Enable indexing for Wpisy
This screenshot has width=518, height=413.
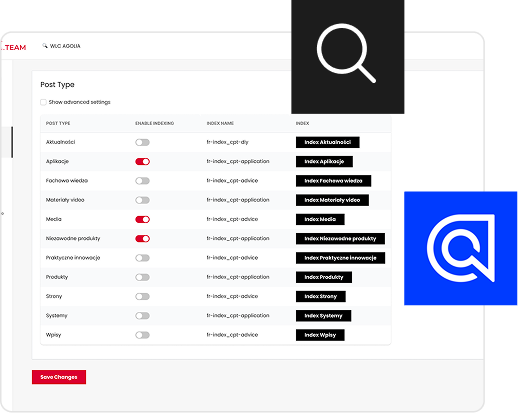coord(142,335)
